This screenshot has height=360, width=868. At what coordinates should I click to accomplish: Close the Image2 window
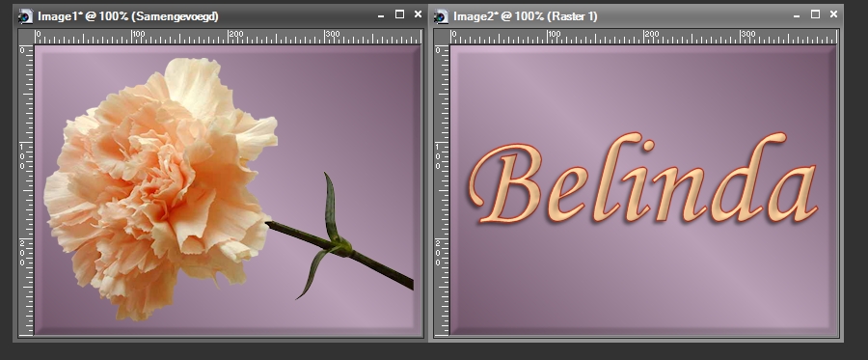tap(833, 14)
